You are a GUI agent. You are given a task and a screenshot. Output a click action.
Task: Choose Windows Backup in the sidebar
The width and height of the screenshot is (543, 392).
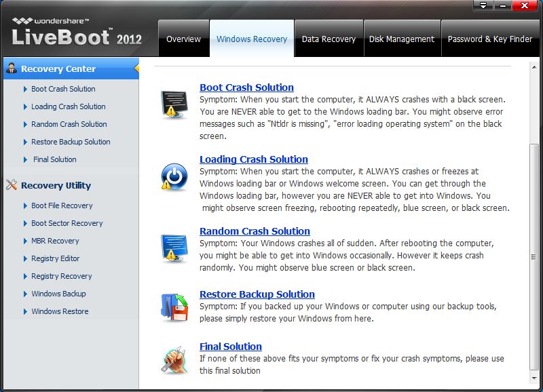pyautogui.click(x=58, y=294)
